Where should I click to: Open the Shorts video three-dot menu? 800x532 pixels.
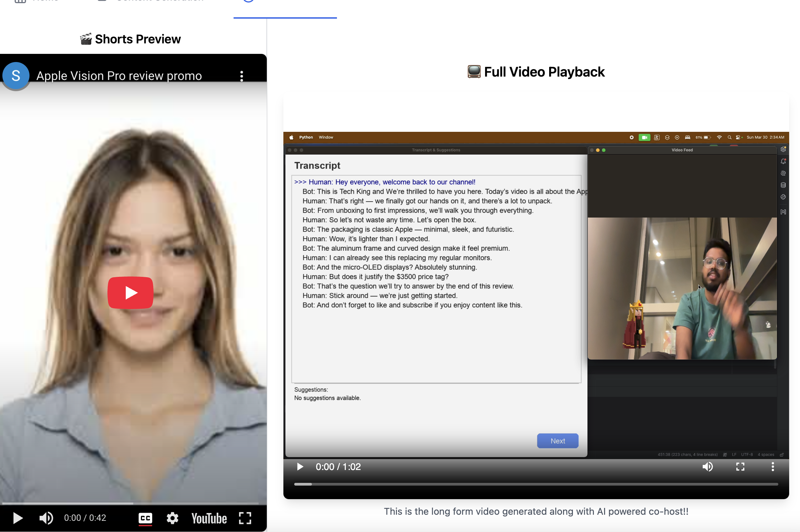tap(241, 76)
